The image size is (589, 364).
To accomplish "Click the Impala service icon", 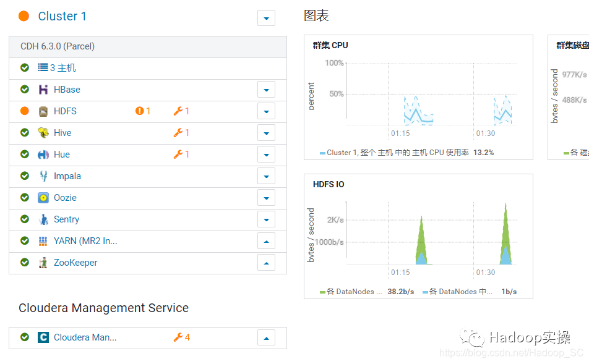I will pos(43,176).
